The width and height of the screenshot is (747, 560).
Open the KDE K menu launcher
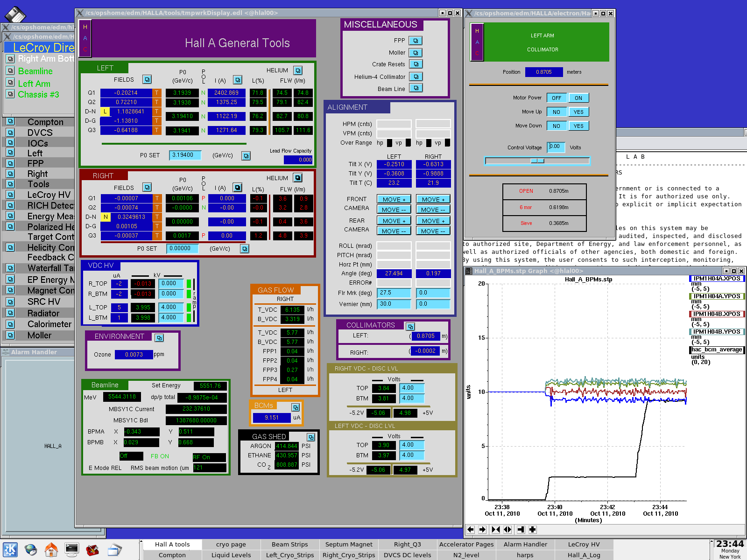point(10,550)
